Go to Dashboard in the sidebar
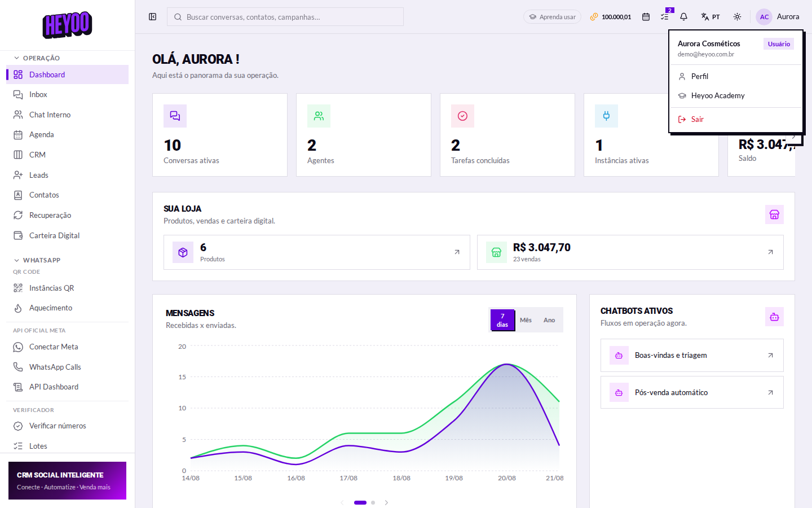Screen dimensions: 812x508 (67, 75)
